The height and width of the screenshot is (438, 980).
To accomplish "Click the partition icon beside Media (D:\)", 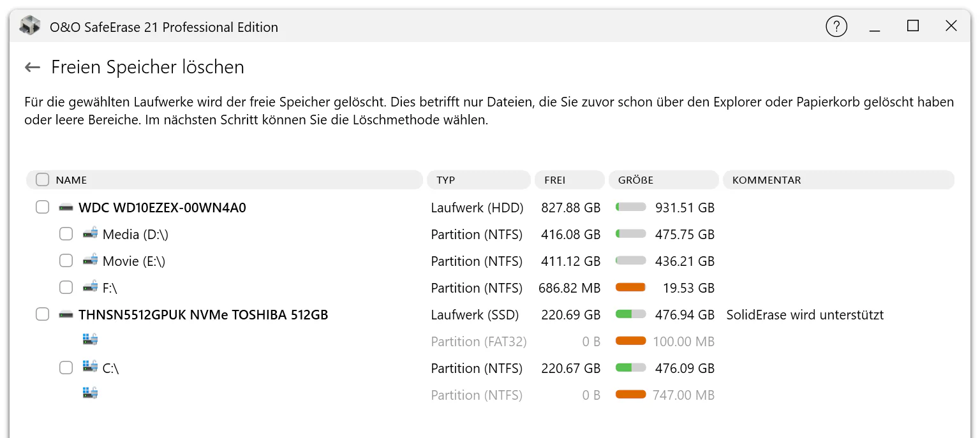I will tap(90, 234).
